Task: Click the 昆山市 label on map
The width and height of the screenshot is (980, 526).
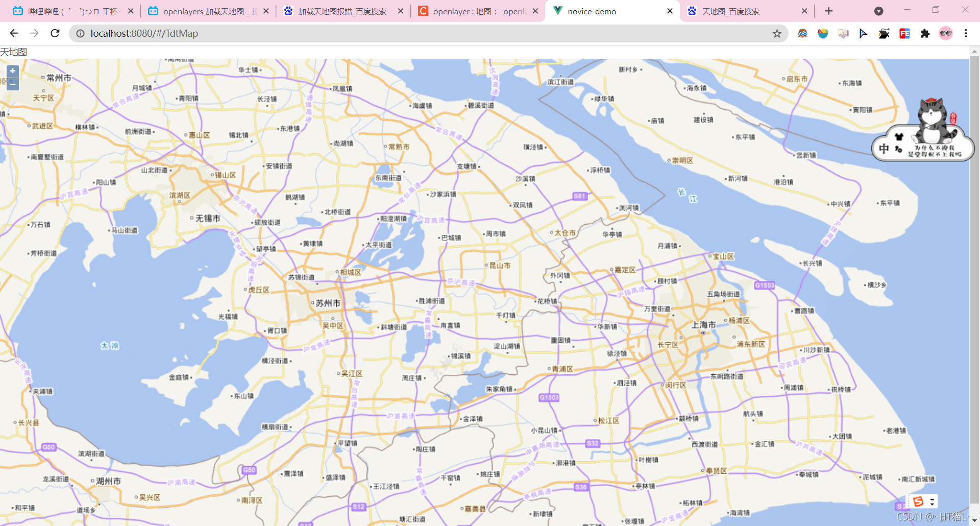Action: click(x=500, y=265)
